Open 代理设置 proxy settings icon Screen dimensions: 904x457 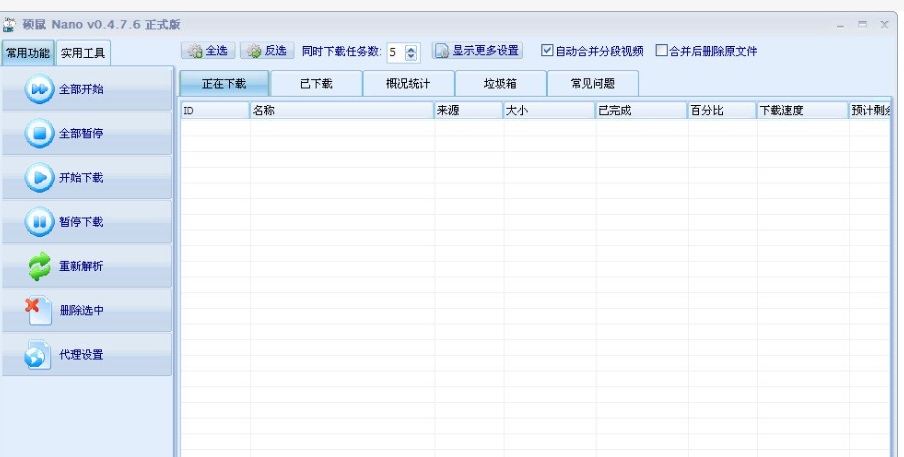pos(39,355)
